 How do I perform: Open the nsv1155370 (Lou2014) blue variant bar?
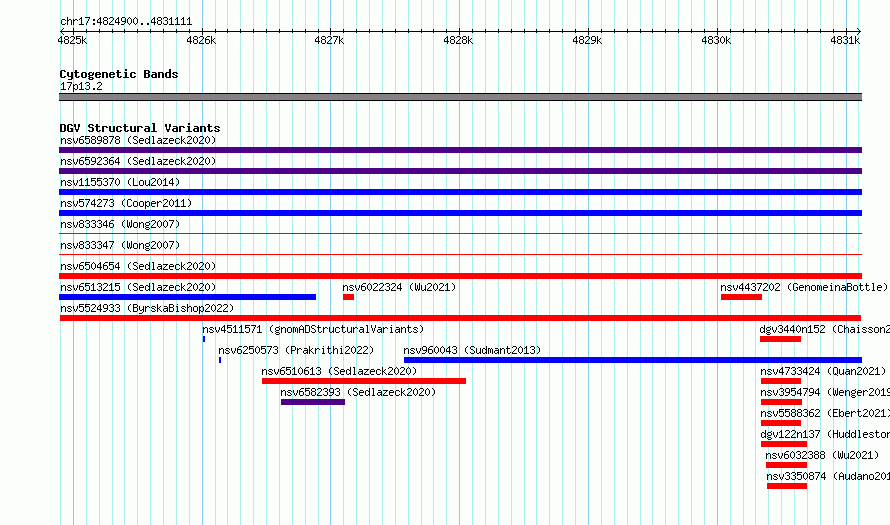point(460,192)
